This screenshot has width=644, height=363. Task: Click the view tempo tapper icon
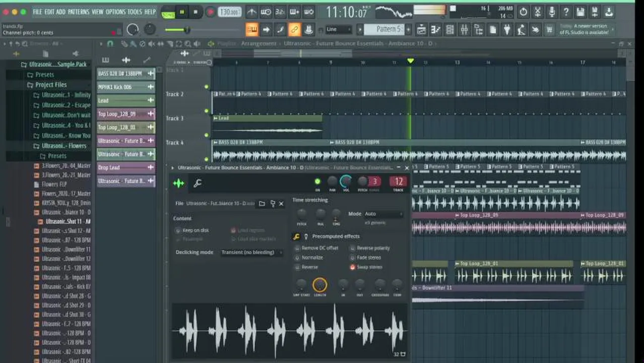pos(521,30)
